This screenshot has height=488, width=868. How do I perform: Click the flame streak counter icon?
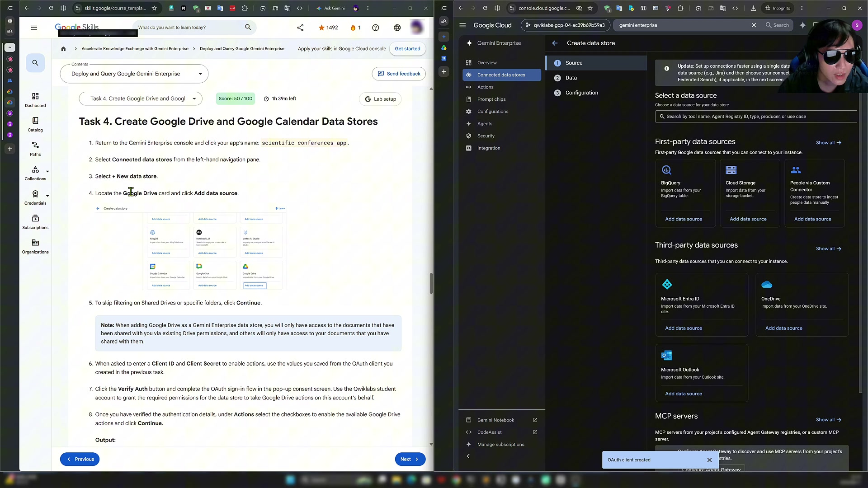point(355,28)
